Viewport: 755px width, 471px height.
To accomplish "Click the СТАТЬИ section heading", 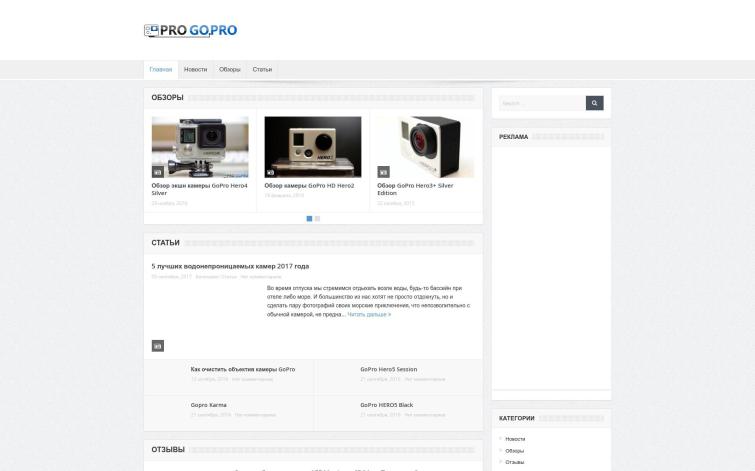I will 166,243.
